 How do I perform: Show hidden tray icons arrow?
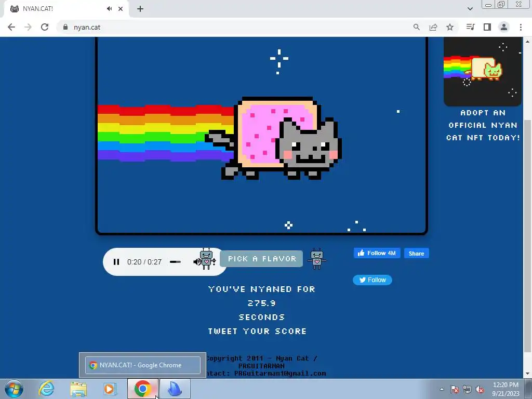[442, 389]
